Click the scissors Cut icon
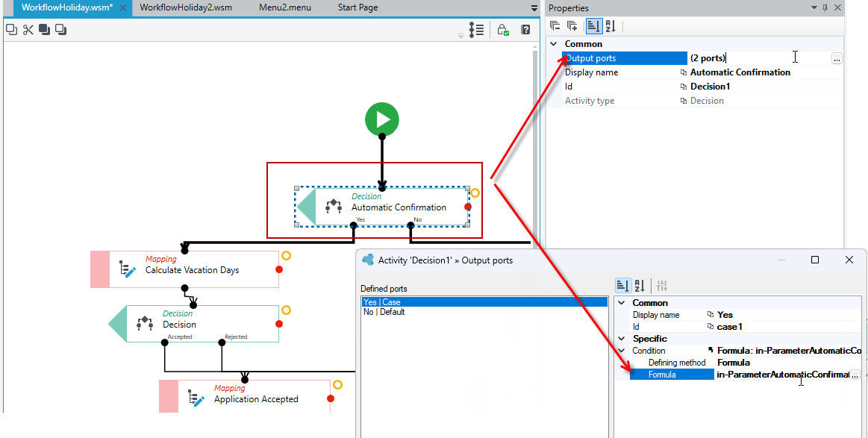This screenshot has height=438, width=868. click(28, 30)
